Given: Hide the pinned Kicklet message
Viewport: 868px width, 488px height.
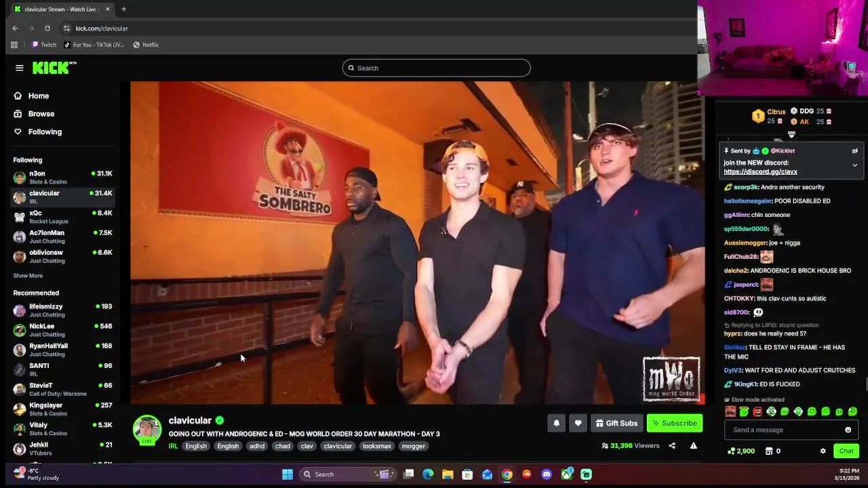Looking at the screenshot, I should click(854, 151).
